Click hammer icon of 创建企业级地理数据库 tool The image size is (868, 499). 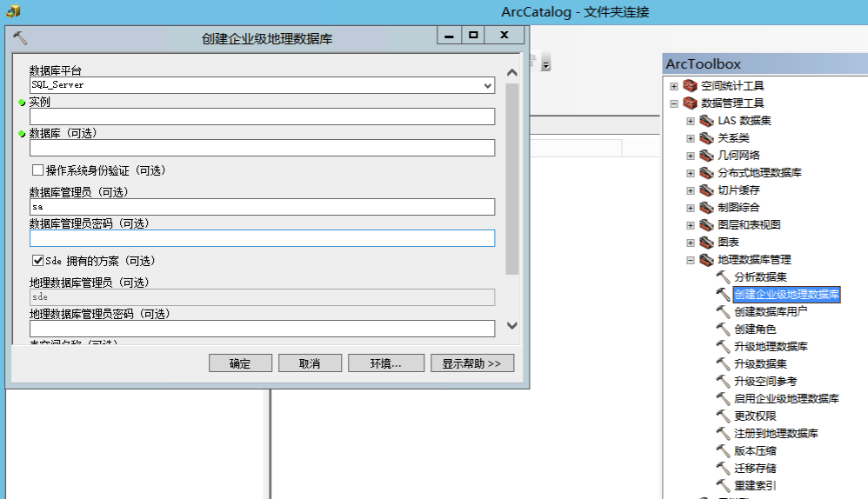[x=723, y=295]
